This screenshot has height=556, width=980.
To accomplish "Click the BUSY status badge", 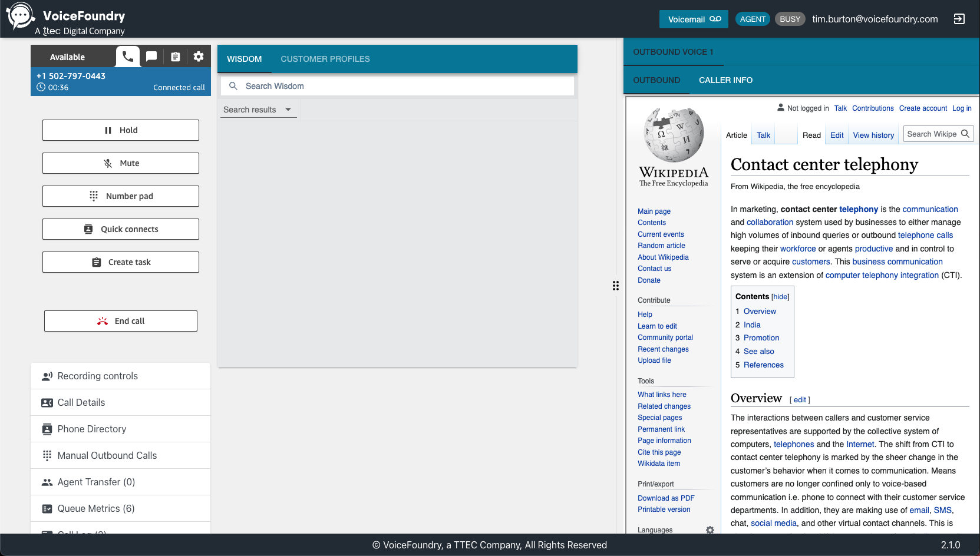I will (790, 19).
